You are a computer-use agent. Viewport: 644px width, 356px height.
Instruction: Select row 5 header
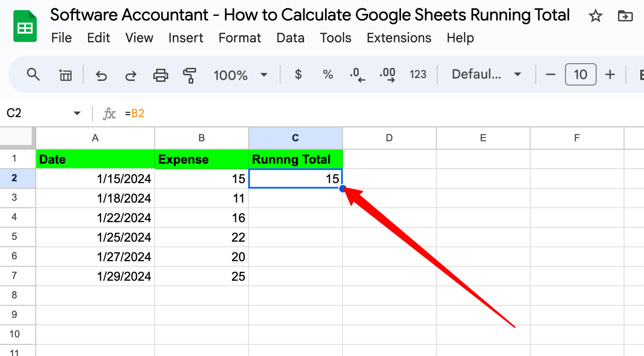(18, 237)
